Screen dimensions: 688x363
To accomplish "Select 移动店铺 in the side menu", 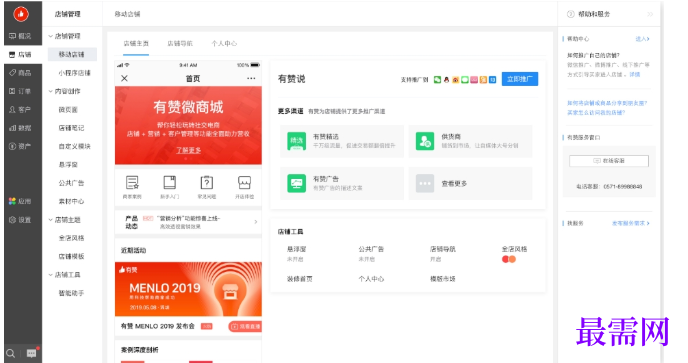I will tap(72, 54).
